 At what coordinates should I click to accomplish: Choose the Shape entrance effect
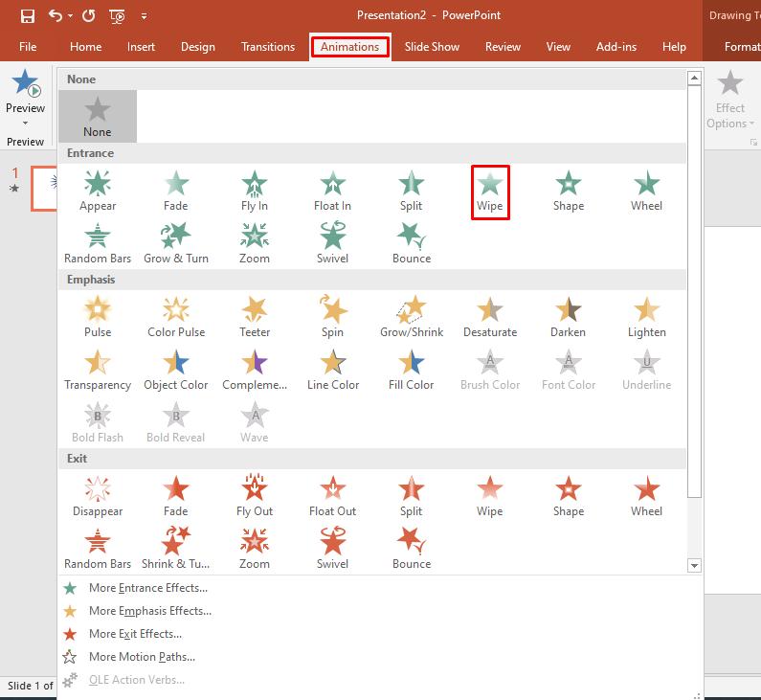[x=569, y=192]
